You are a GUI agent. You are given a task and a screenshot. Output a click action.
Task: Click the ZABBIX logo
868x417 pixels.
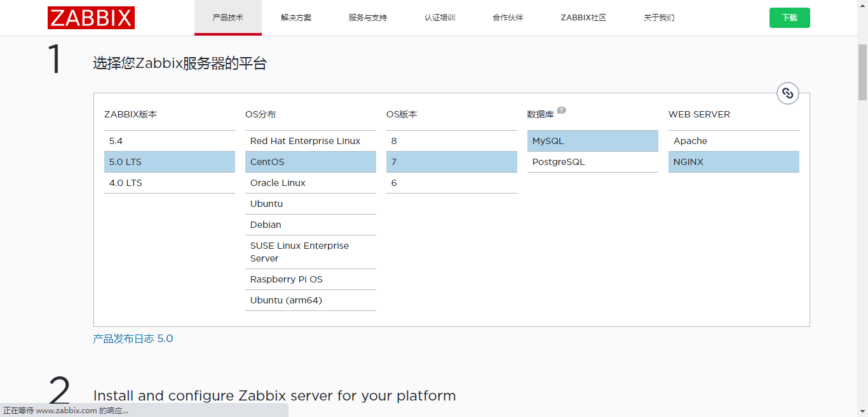tap(91, 18)
